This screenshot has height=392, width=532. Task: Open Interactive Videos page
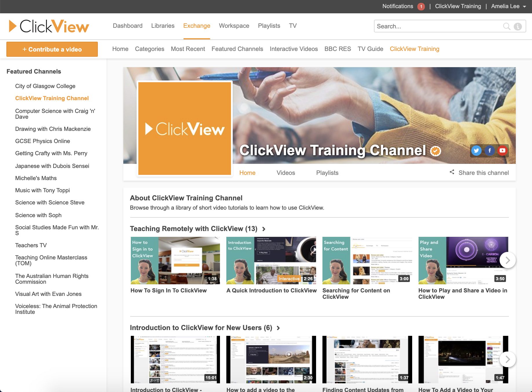(293, 49)
